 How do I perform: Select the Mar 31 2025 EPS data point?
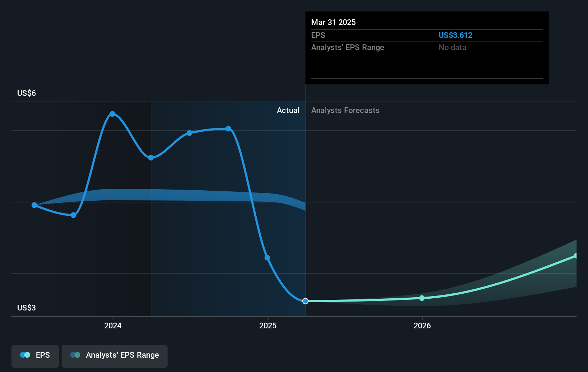tap(305, 301)
